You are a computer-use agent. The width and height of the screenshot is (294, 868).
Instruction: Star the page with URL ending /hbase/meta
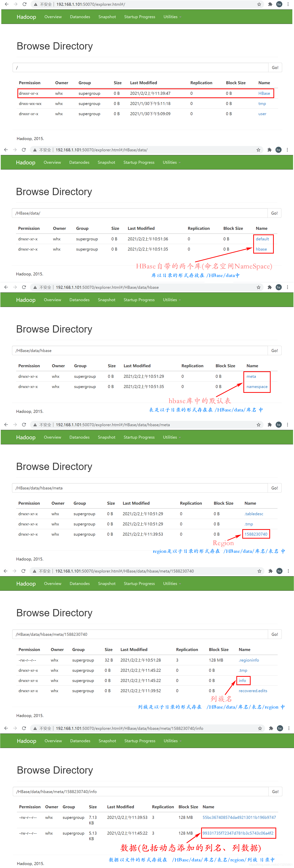point(259,425)
